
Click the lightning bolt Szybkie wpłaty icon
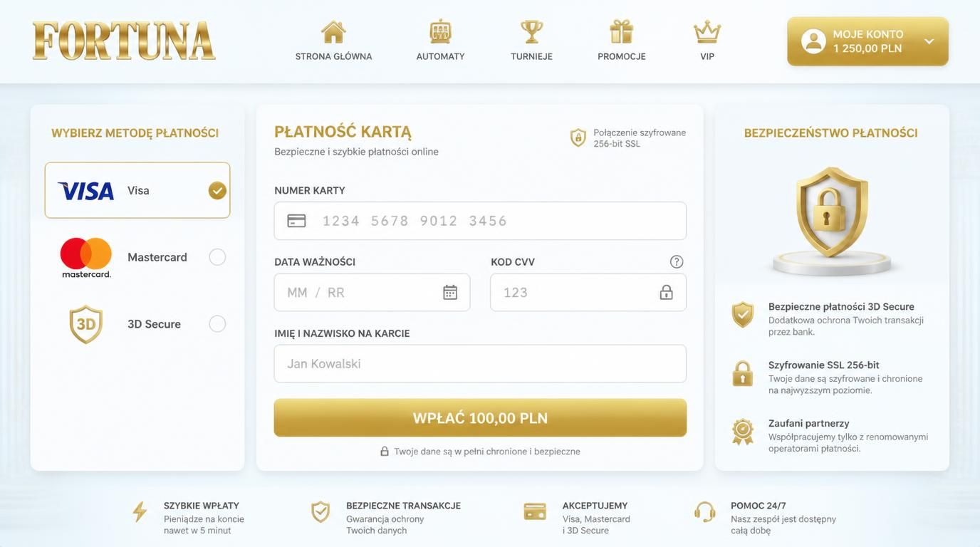tap(140, 512)
